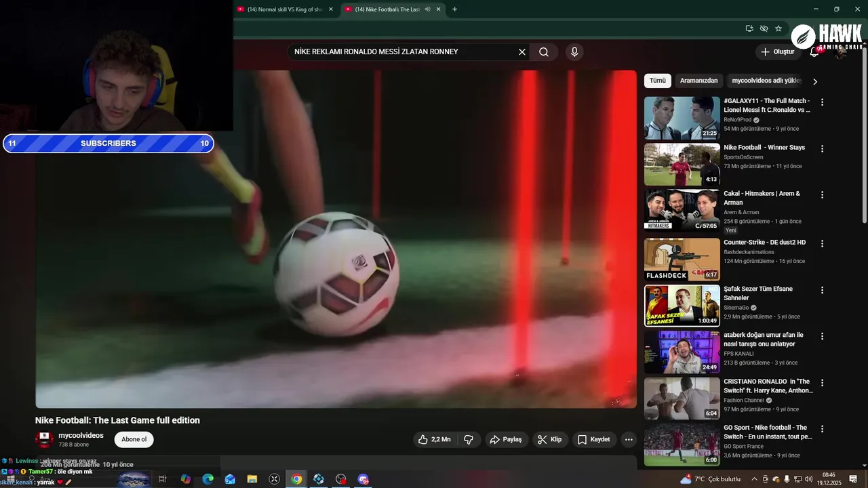Open Discord from the taskbar
The height and width of the screenshot is (488, 868).
363,479
